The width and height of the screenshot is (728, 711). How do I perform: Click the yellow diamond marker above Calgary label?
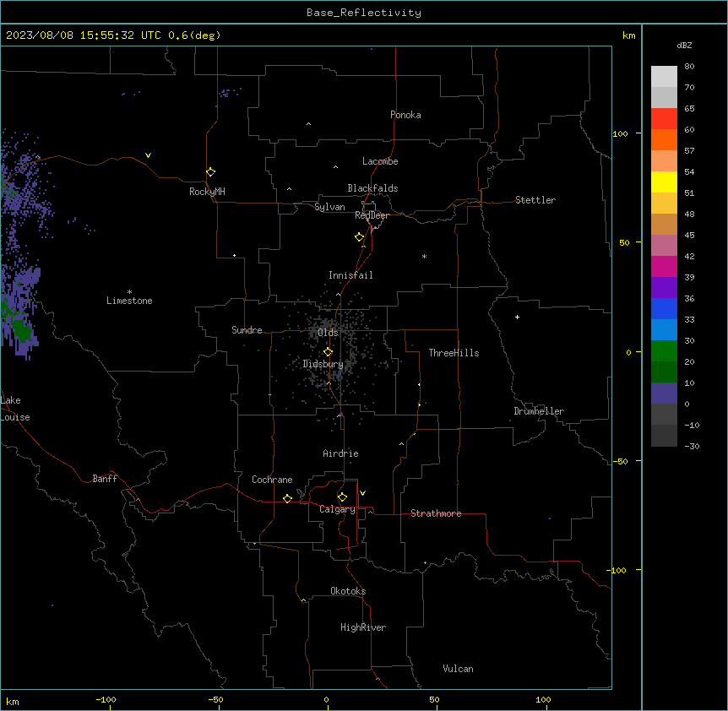coord(342,497)
